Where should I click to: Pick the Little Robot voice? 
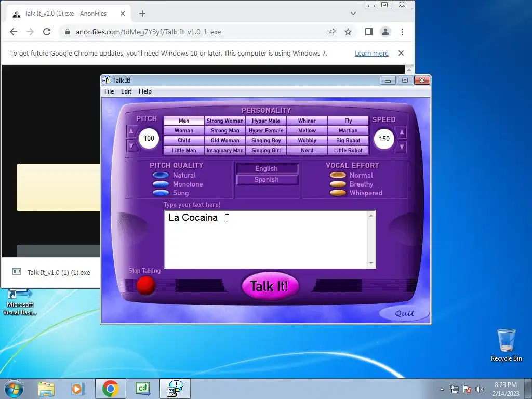[x=348, y=150]
